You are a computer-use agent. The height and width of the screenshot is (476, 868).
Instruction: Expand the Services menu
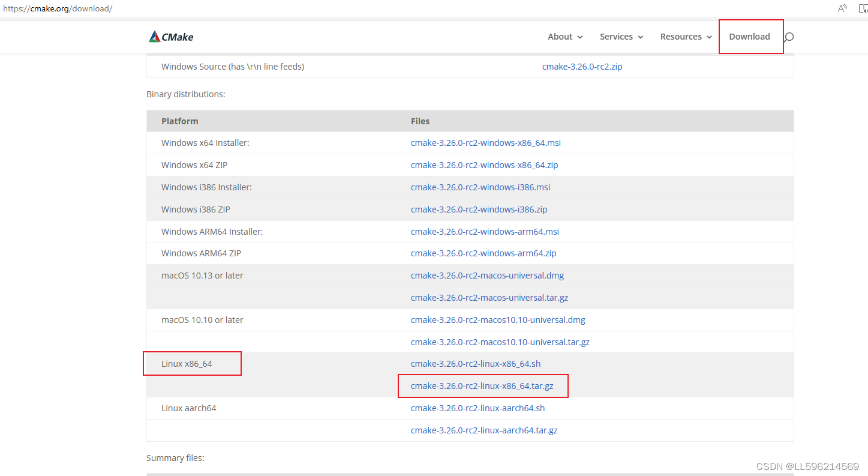click(621, 37)
